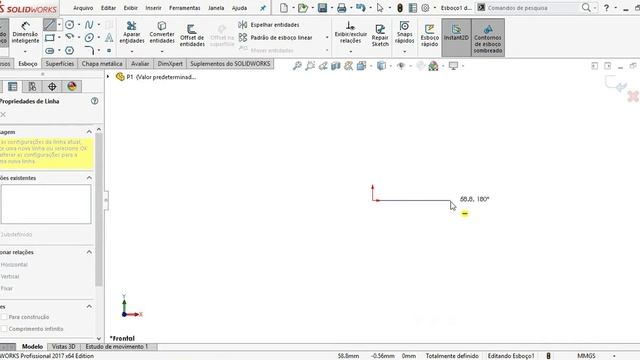Screen dimensions: 640x360
Task: Click Espelhar entidades command
Action: click(x=269, y=25)
